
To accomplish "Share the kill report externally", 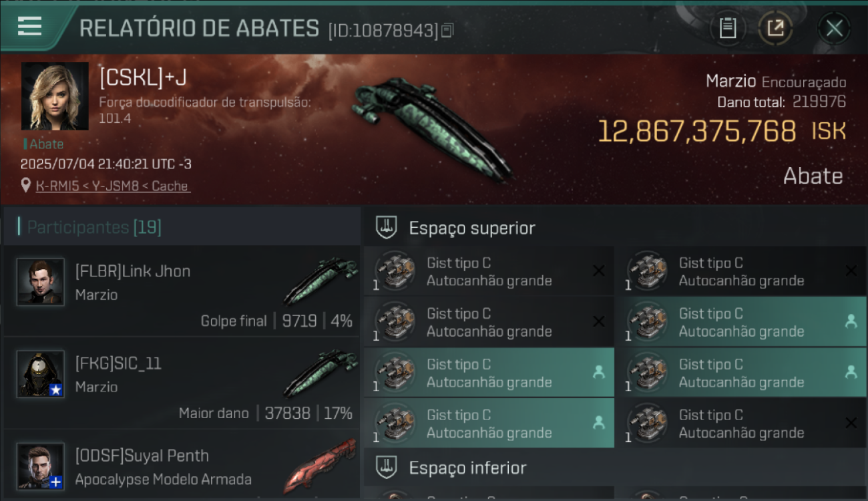I will point(775,28).
